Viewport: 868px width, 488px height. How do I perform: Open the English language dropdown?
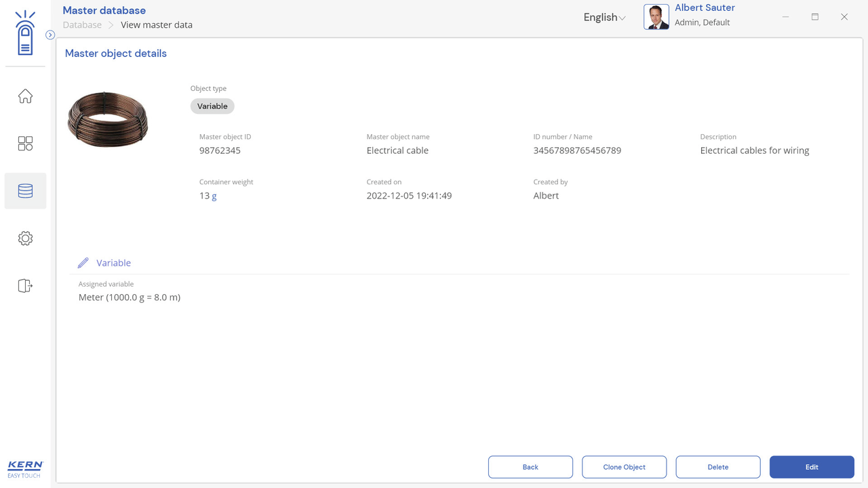(604, 18)
